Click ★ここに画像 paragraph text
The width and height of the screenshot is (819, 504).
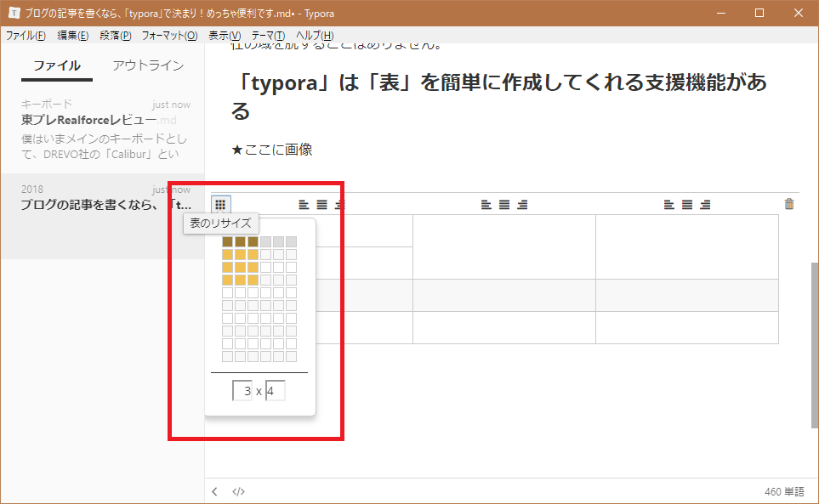coord(272,150)
